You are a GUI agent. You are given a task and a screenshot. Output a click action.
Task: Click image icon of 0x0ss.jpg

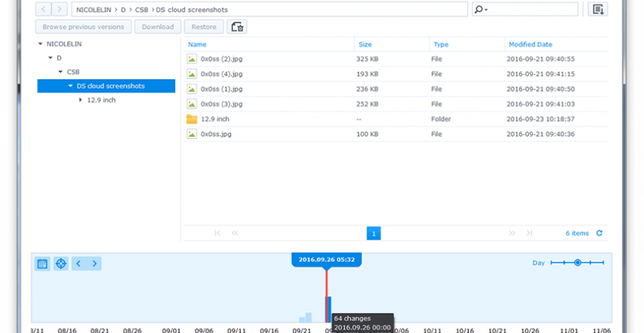click(x=192, y=134)
